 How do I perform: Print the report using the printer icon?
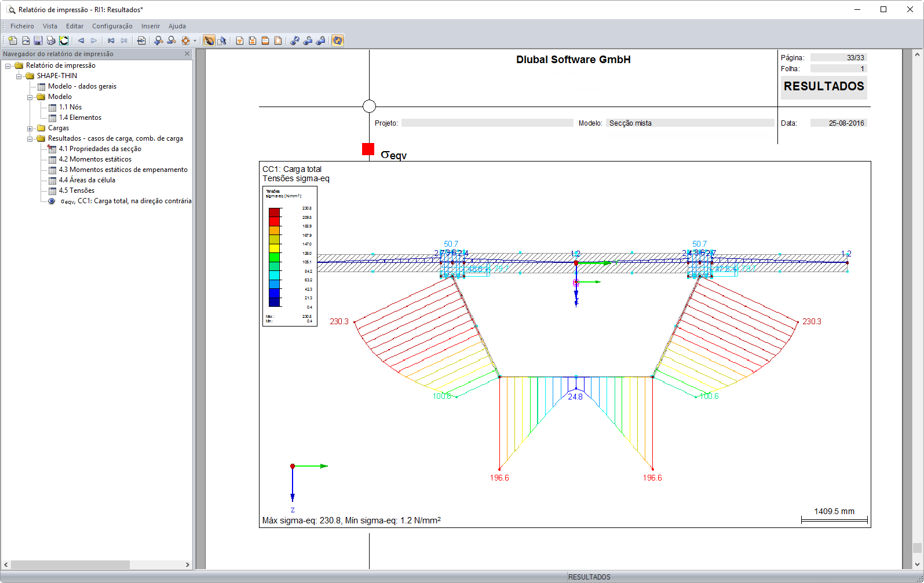tap(51, 41)
